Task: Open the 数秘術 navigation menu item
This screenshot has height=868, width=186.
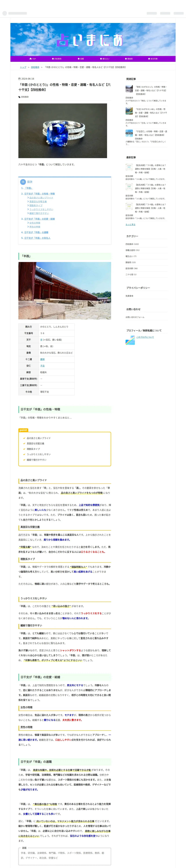Action: pyautogui.click(x=129, y=59)
